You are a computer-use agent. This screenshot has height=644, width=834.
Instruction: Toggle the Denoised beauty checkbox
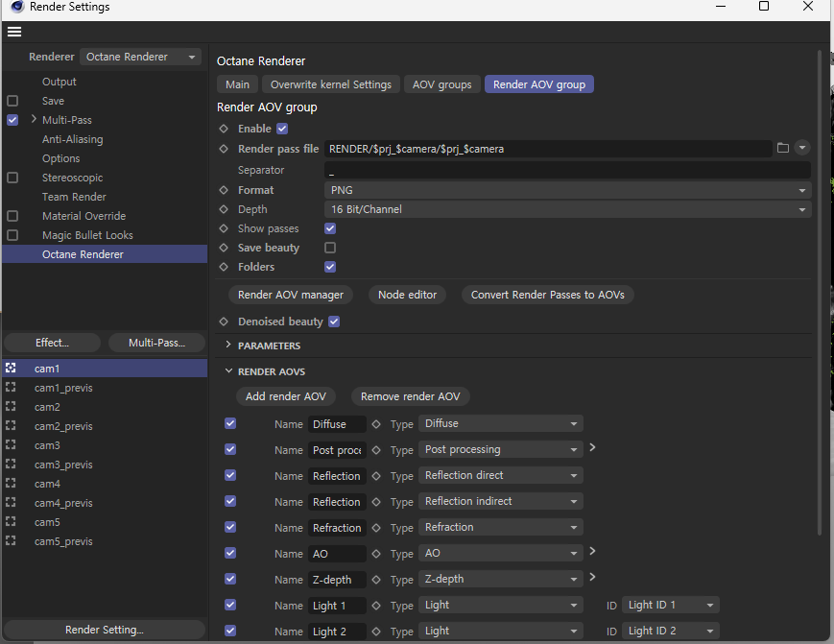pyautogui.click(x=334, y=322)
